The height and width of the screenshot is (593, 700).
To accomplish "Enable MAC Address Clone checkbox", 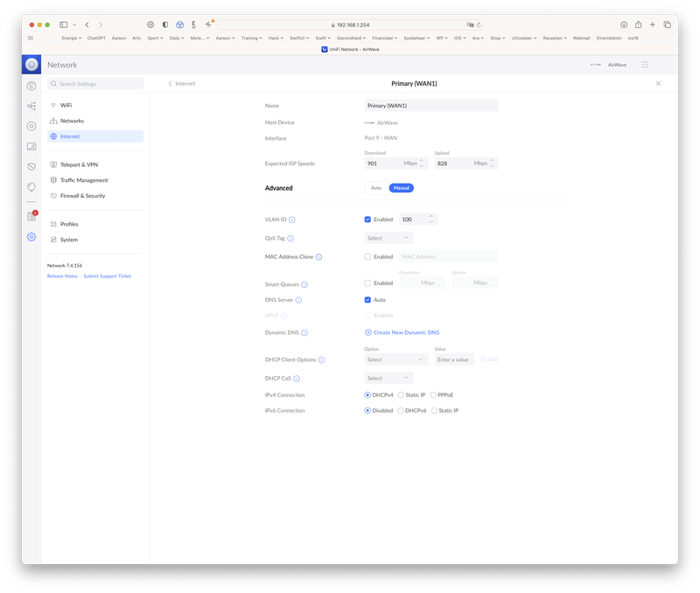I will 367,256.
